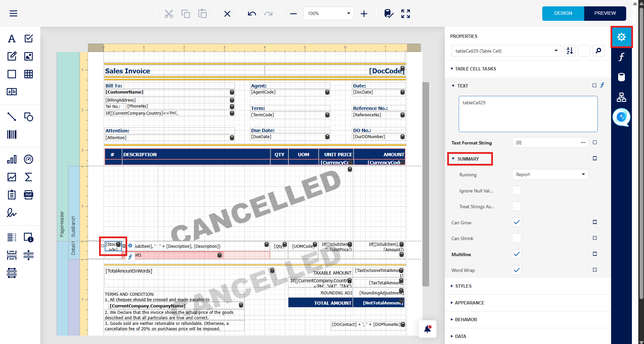Image resolution: width=644 pixels, height=344 pixels.
Task: Paste from clipboard in the toolbar
Action: 202,13
